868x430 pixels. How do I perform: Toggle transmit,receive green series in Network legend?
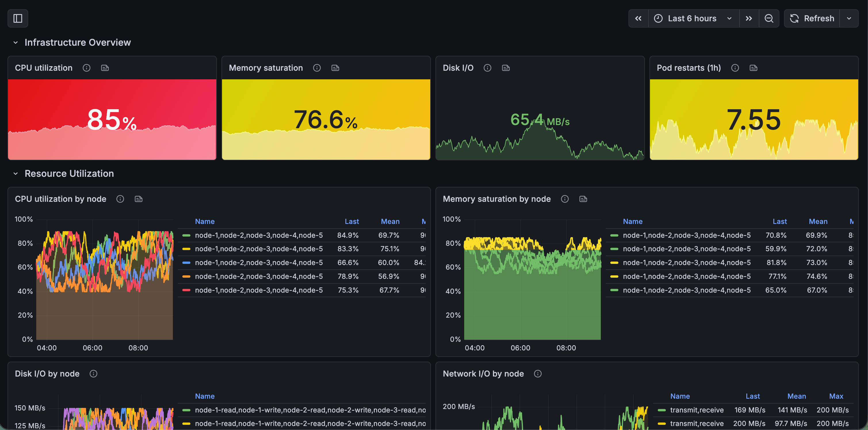coord(697,410)
